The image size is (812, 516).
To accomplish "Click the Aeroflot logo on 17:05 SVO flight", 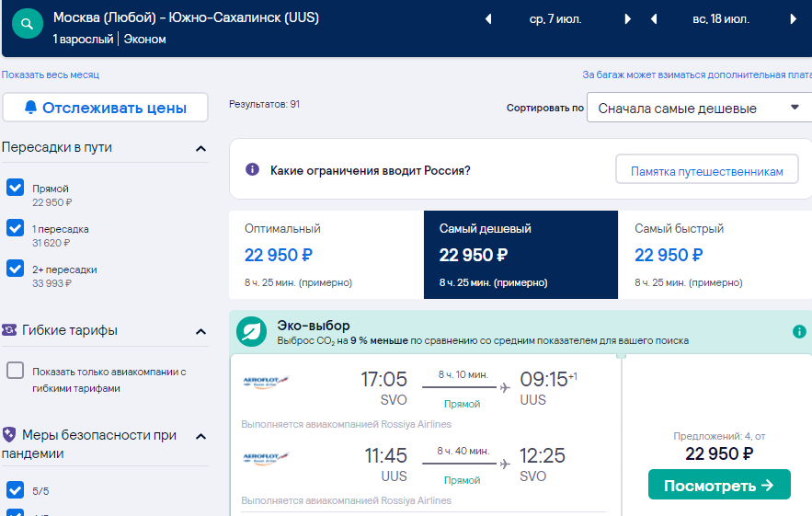I will pyautogui.click(x=266, y=382).
